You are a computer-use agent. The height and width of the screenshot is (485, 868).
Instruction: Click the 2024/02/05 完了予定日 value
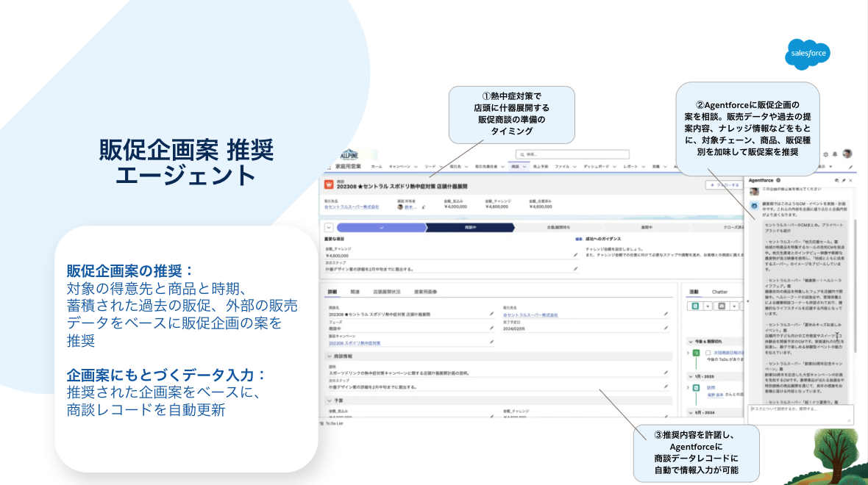coord(513,329)
